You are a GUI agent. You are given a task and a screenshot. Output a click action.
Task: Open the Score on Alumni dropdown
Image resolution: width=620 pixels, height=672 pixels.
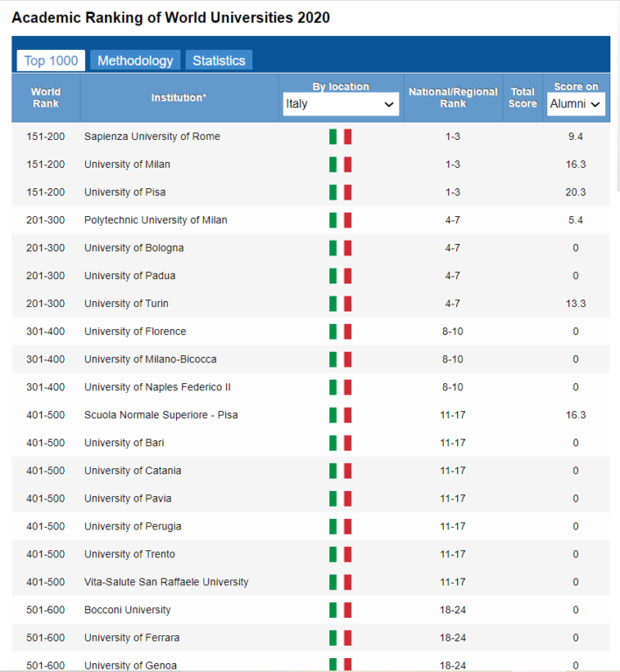click(576, 104)
